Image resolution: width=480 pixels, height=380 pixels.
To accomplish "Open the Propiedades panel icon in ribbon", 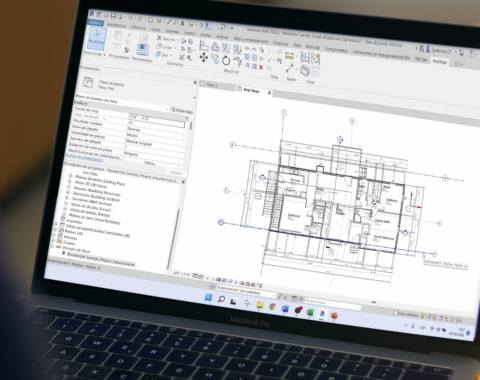I will point(143,50).
